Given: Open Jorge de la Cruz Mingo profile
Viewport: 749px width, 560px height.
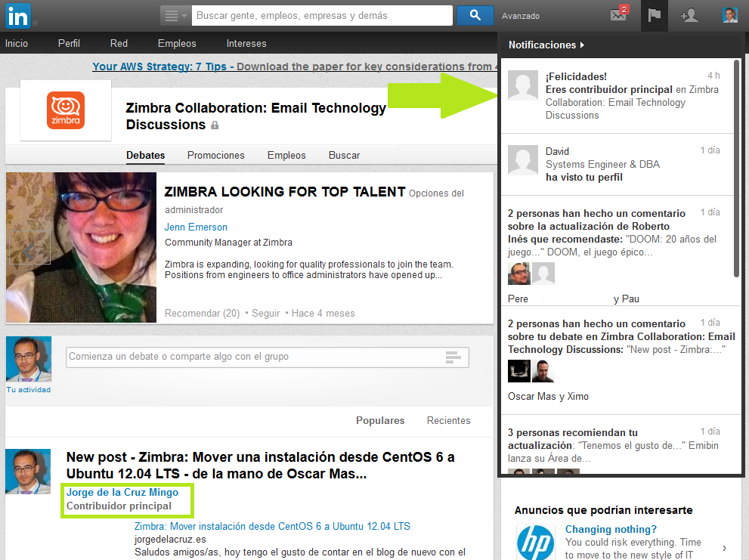Looking at the screenshot, I should 122,492.
